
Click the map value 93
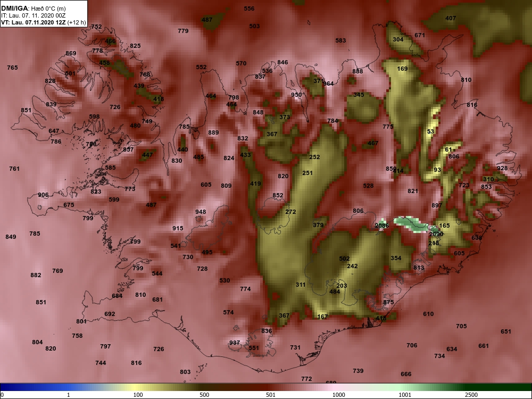pos(437,170)
